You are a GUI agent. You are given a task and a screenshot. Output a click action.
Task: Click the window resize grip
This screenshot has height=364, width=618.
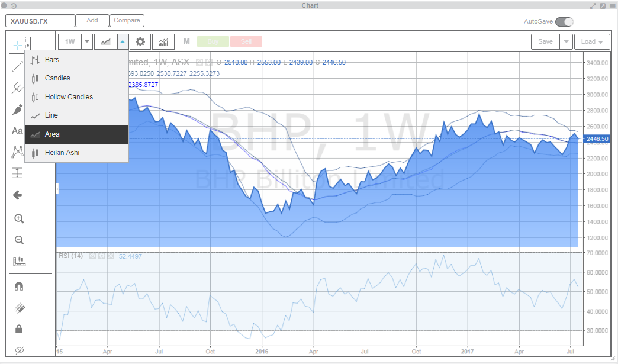pos(613,359)
